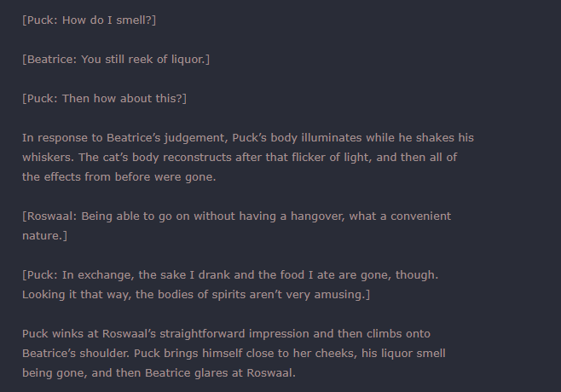
Task: Click the words 'In response to Beatrice's judgement'
Action: tap(124, 138)
